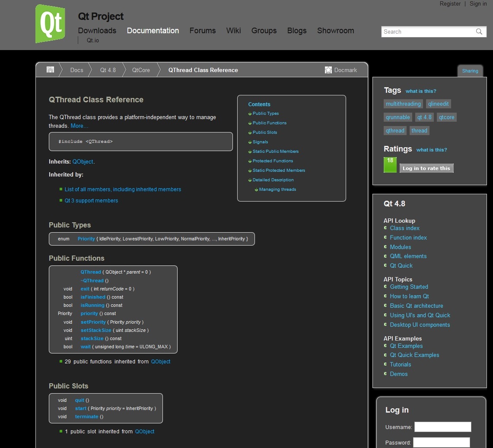Viewport: 493px width, 448px height.
Task: Open Qt 3 support members link
Action: click(91, 200)
